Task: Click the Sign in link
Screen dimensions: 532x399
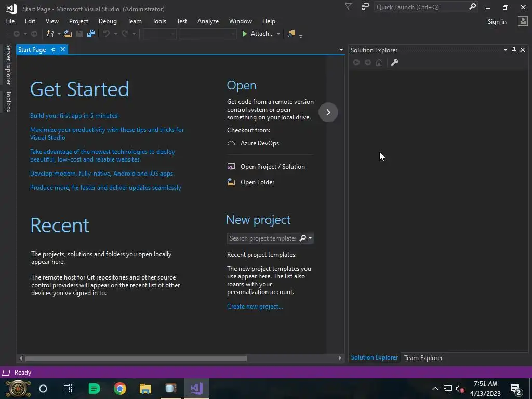Action: [x=497, y=22]
